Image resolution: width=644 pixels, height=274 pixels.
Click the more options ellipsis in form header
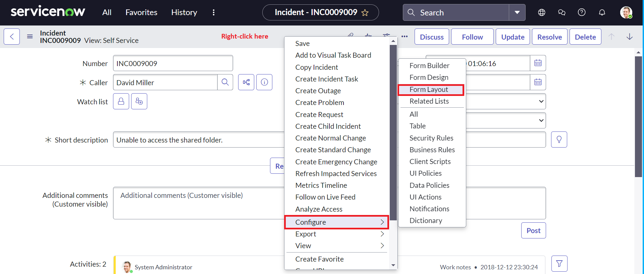coord(405,37)
